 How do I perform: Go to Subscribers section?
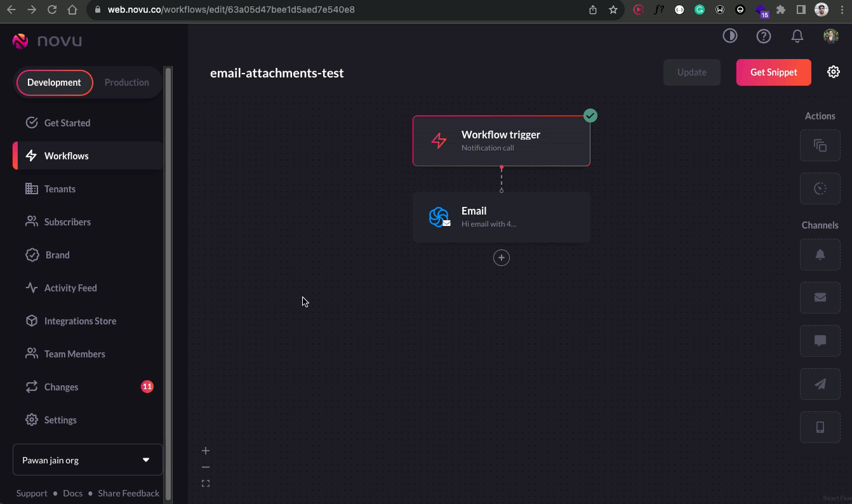pyautogui.click(x=88, y=222)
